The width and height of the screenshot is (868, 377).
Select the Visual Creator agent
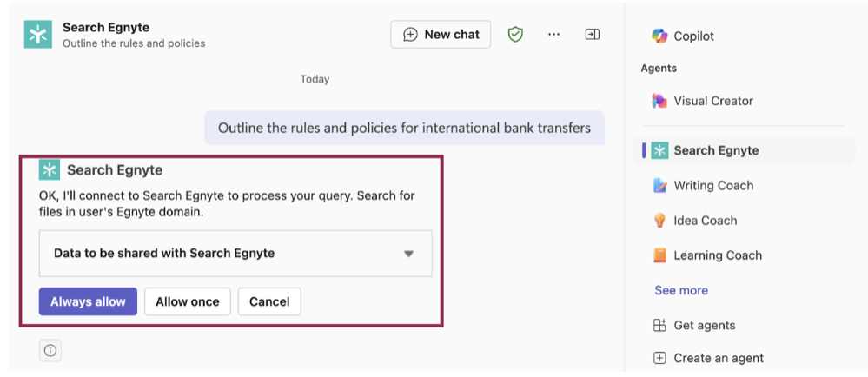point(703,101)
